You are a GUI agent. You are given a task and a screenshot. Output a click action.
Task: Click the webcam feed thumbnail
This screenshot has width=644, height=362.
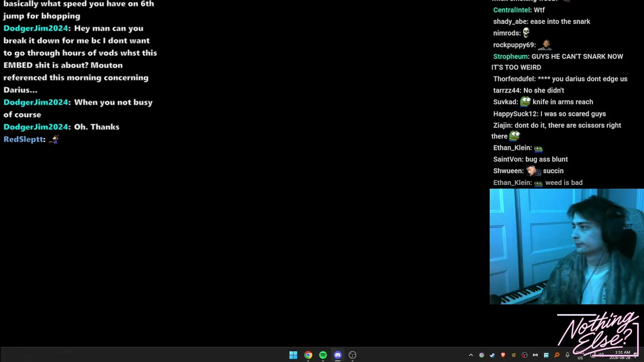[x=567, y=247]
